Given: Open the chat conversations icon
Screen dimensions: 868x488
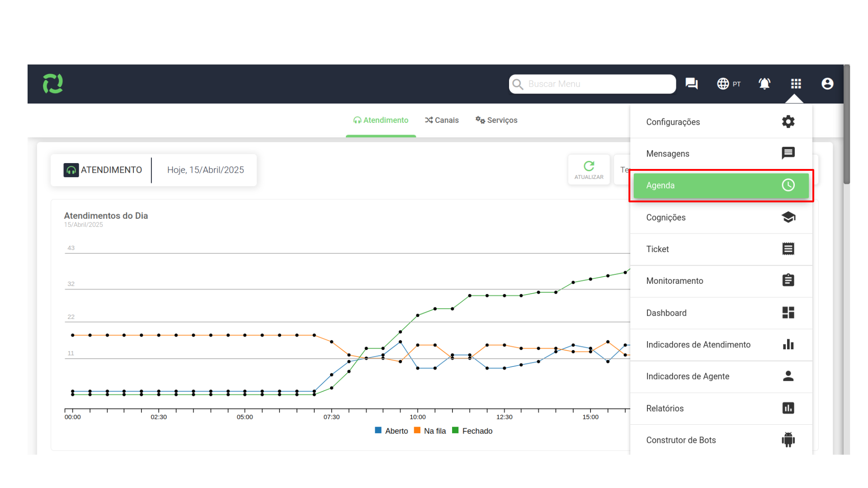Looking at the screenshot, I should coord(691,84).
